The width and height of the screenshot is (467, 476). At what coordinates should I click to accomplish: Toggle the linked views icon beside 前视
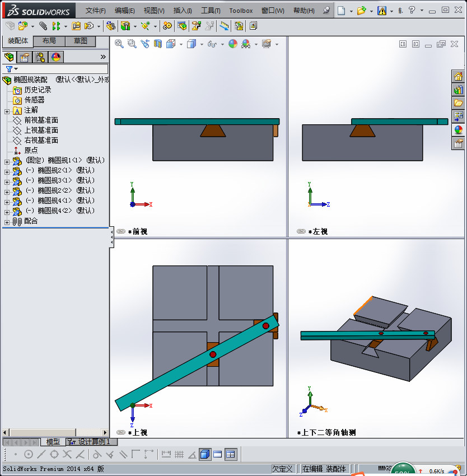point(121,231)
